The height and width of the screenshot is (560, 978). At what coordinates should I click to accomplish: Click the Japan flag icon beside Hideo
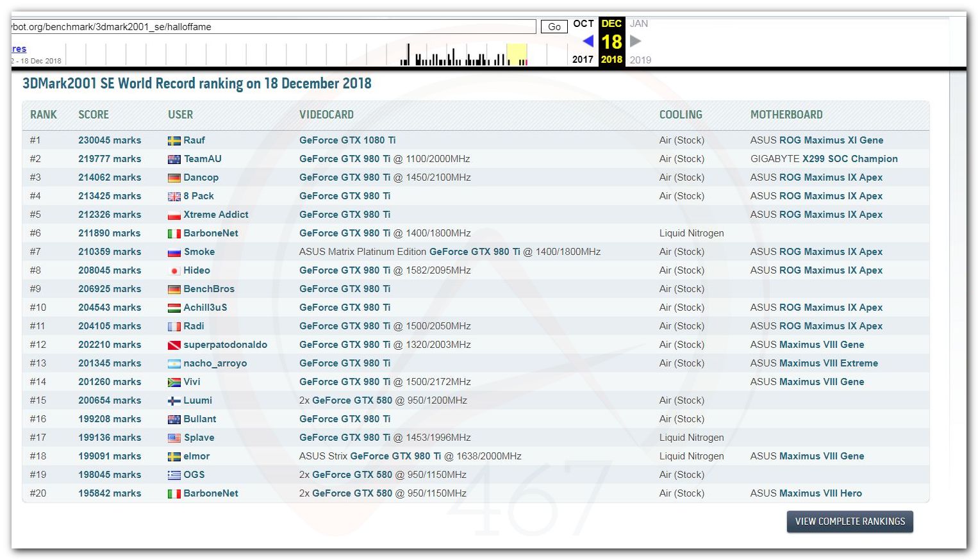pos(174,271)
